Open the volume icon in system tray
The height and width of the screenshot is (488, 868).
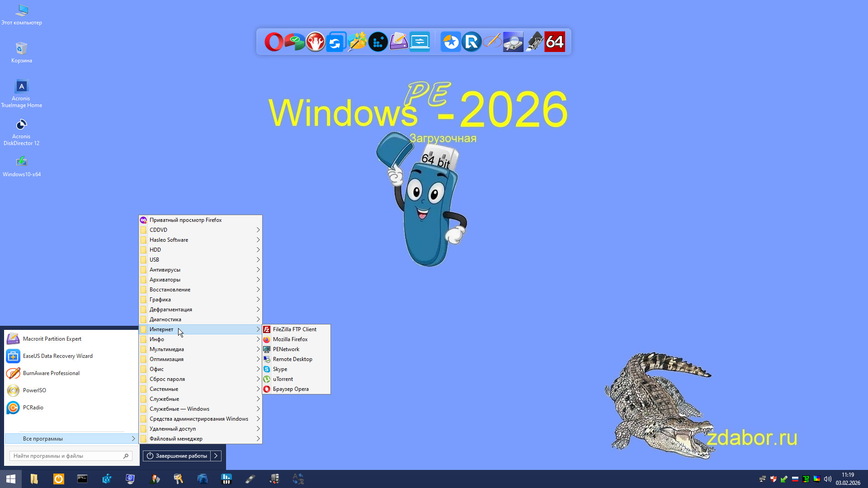(x=828, y=479)
